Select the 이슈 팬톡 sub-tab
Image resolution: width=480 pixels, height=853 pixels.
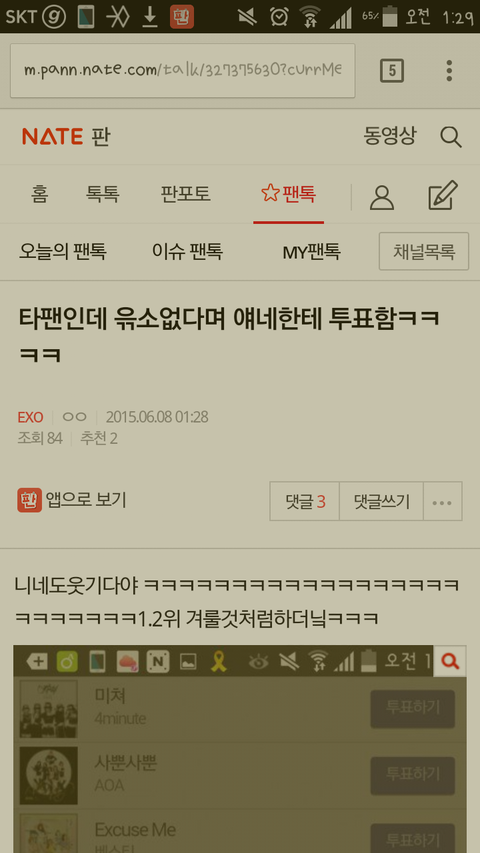click(187, 251)
